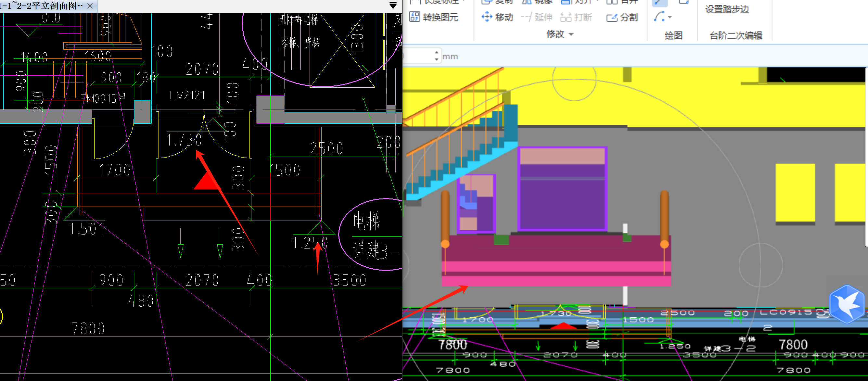The height and width of the screenshot is (381, 868).
Task: Click the large 电梯 label in left drawing
Action: [x=367, y=221]
